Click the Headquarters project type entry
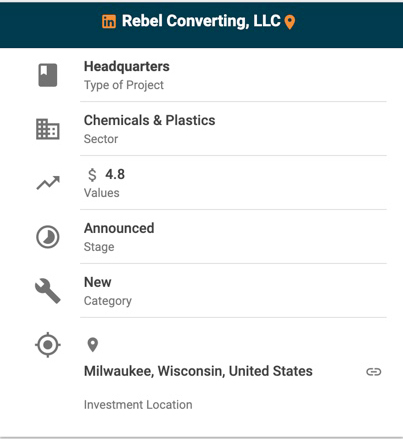This screenshot has height=439, width=403. point(127,66)
